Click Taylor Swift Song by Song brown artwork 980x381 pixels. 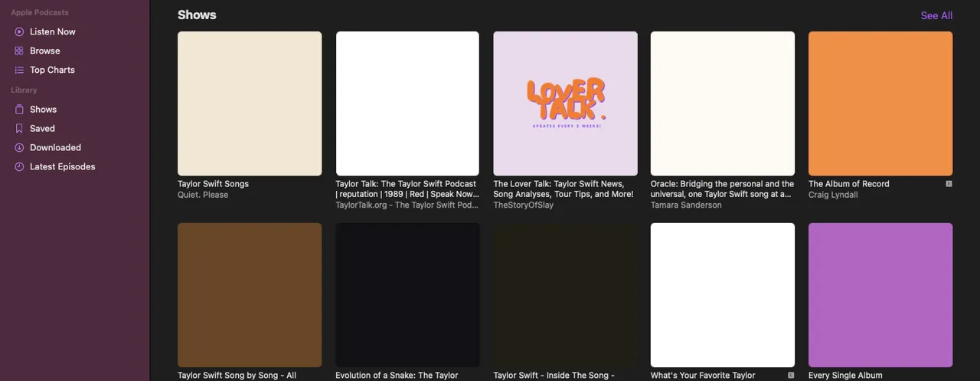click(250, 295)
